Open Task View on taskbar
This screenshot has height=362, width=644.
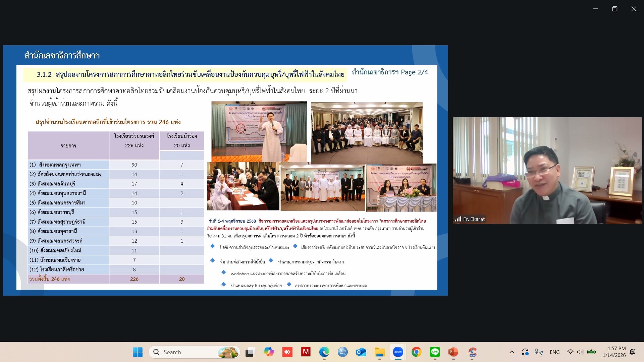(x=250, y=352)
